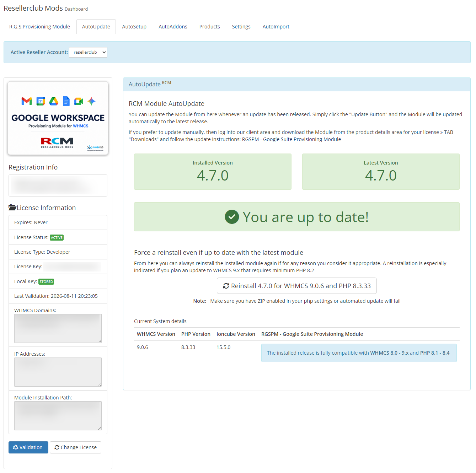Click the PHP Version value 8.3.33
Screen dimensions: 476x473
pyautogui.click(x=188, y=347)
